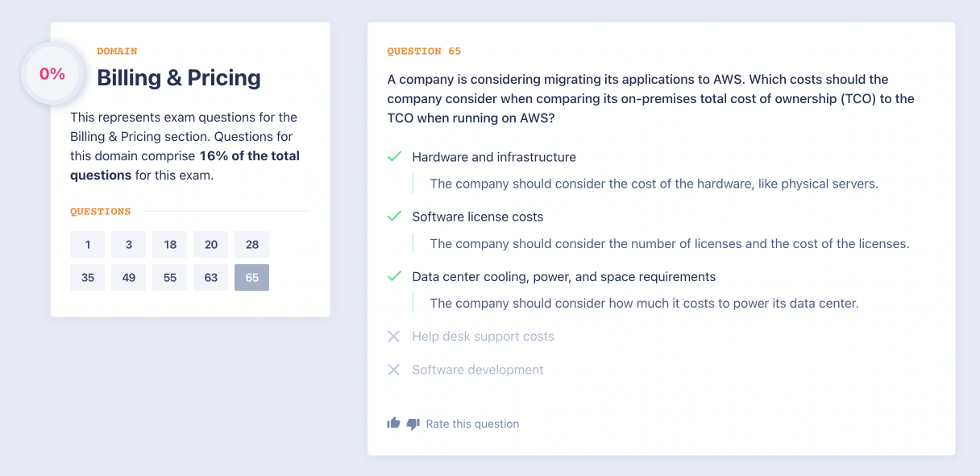Click the X icon beside Help desk support
This screenshot has height=476, width=980.
(394, 337)
